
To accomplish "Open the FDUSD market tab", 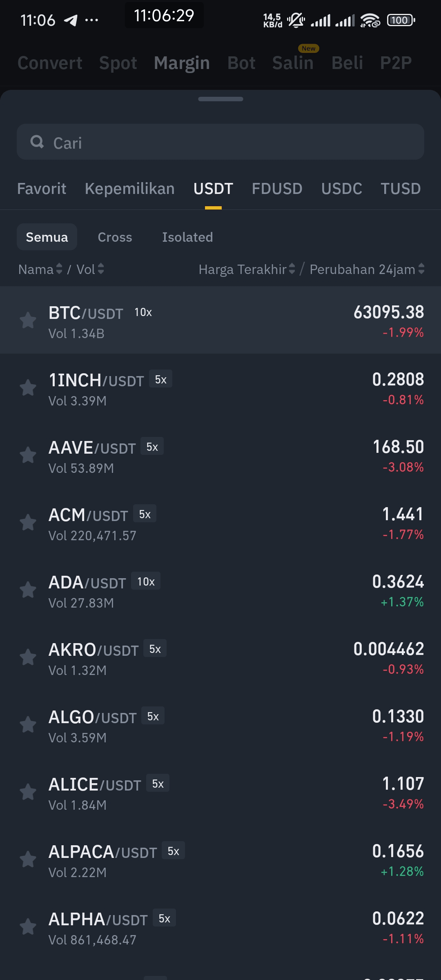I will pyautogui.click(x=277, y=189).
